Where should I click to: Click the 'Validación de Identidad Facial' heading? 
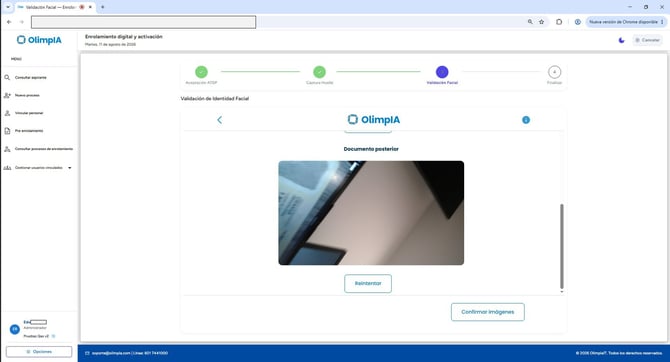click(x=215, y=98)
